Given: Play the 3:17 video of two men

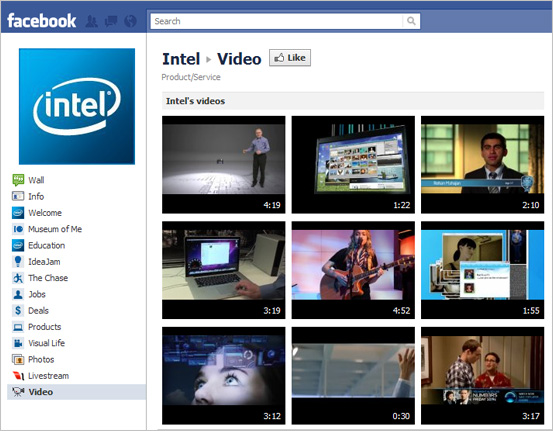Looking at the screenshot, I should pos(482,376).
